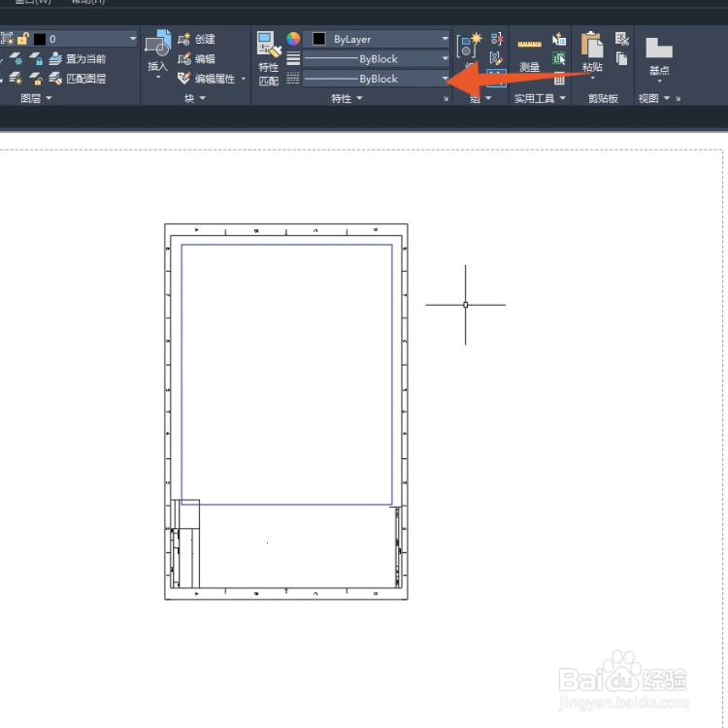Viewport: 728px width, 728px height.
Task: Expand the Block (块) panel
Action: coord(195,98)
